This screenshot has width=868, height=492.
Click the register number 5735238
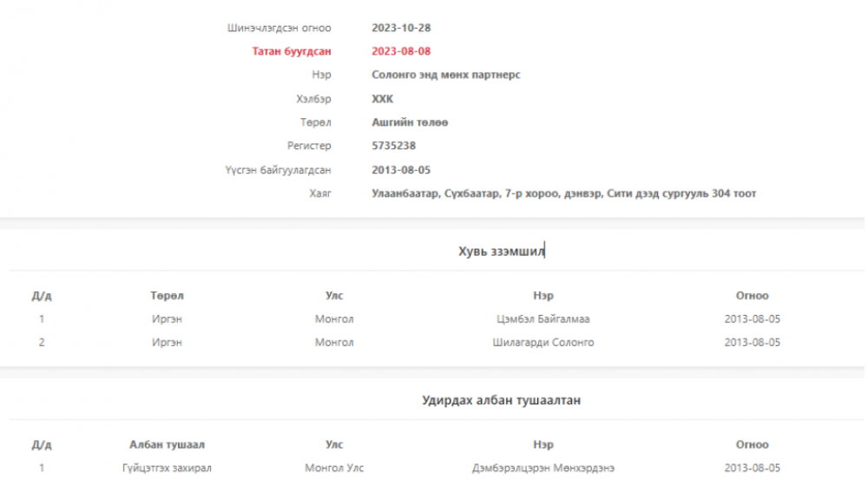tap(393, 146)
